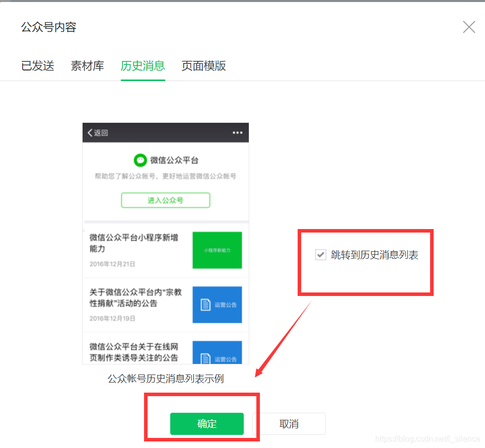Viewport: 485px width, 448px height.
Task: Click the green 小程序新能力 thumbnail
Action: (217, 250)
